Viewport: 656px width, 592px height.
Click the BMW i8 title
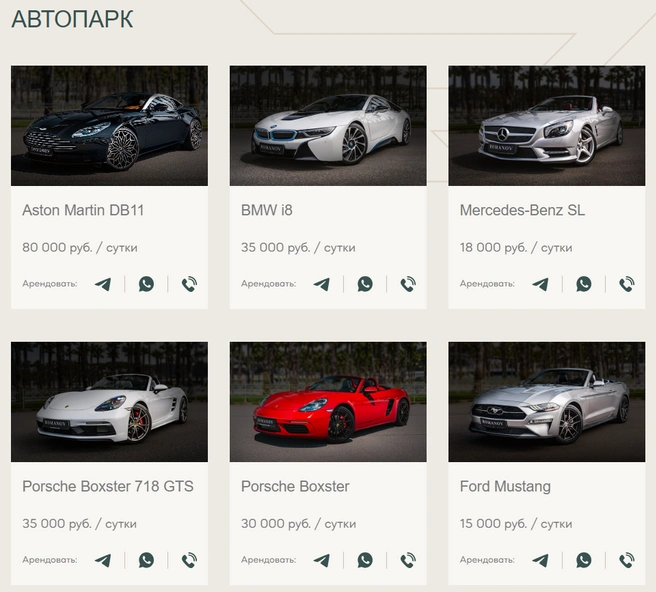point(266,210)
